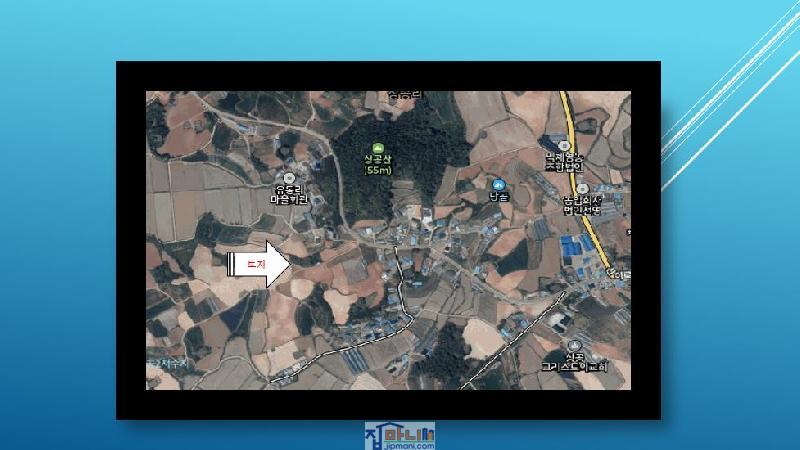This screenshot has width=800, height=450.
Task: Click the 농업회사 법인 map pin icon
Action: (580, 186)
